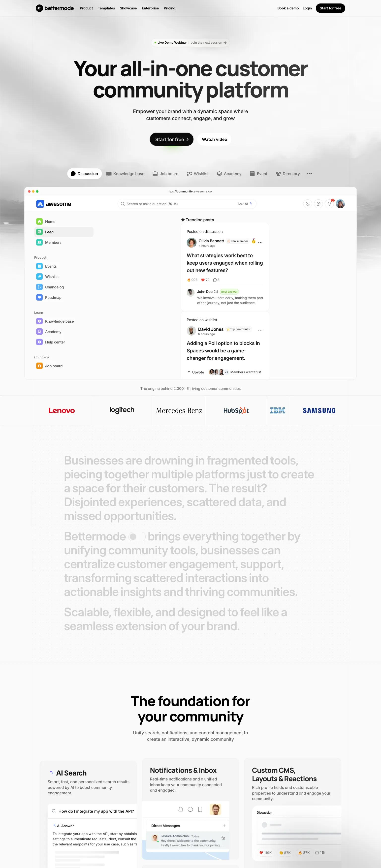Open messages via the chat bubble icon
This screenshot has width=381, height=868.
pos(318,204)
